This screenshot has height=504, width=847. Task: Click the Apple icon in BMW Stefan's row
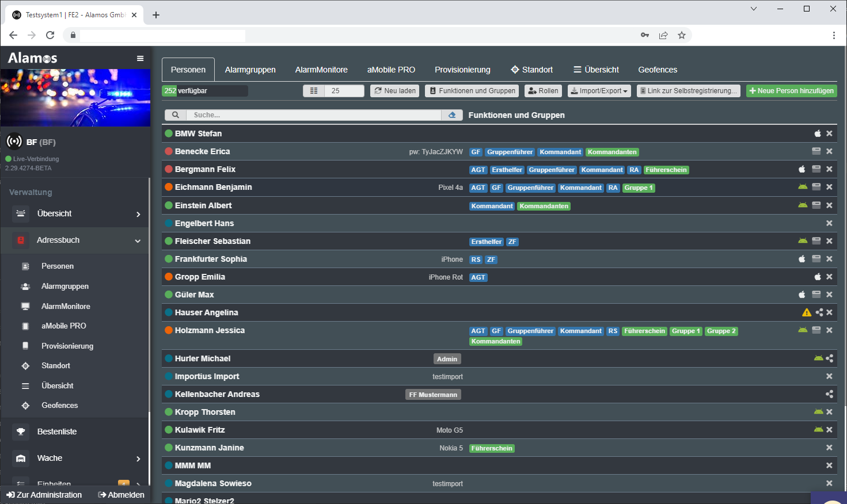pos(817,133)
